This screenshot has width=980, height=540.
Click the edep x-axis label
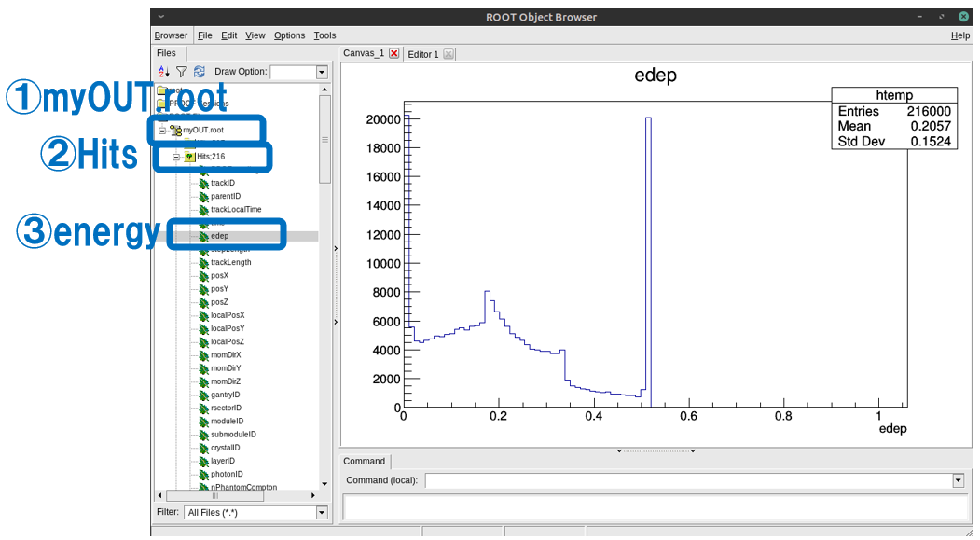click(892, 429)
